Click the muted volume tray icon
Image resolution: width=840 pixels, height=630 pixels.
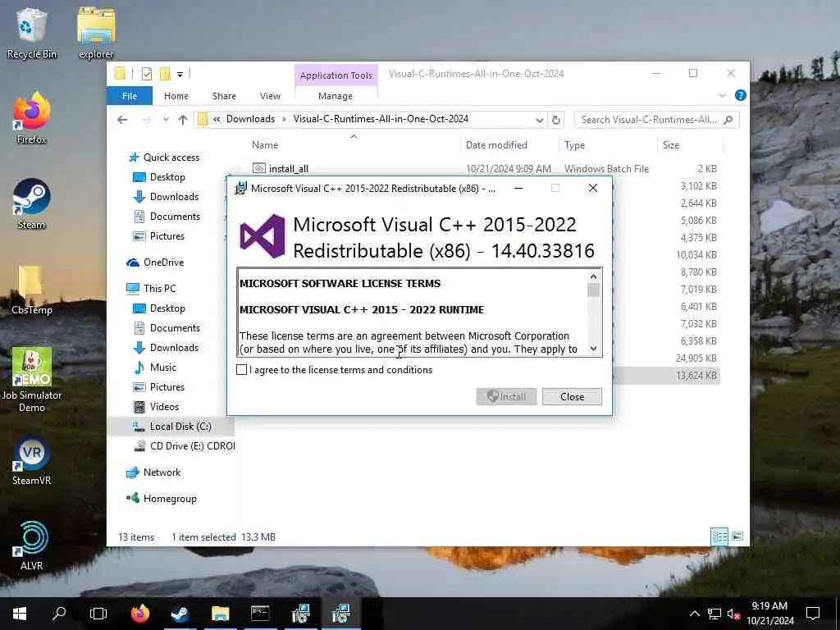click(x=733, y=614)
